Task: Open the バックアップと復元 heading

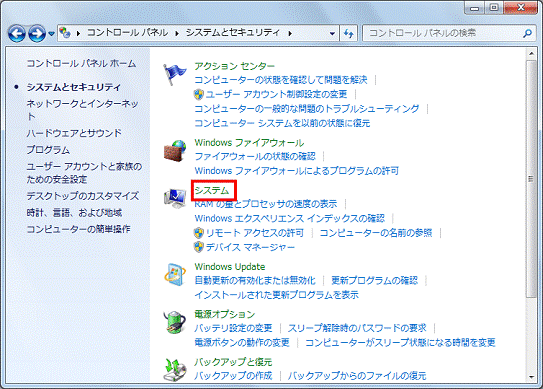Action: click(233, 362)
